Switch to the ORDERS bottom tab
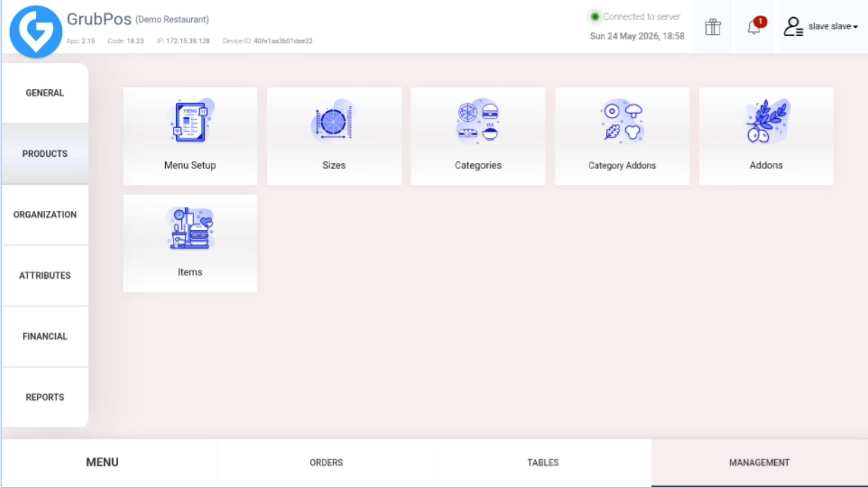The width and height of the screenshot is (868, 488). (326, 462)
